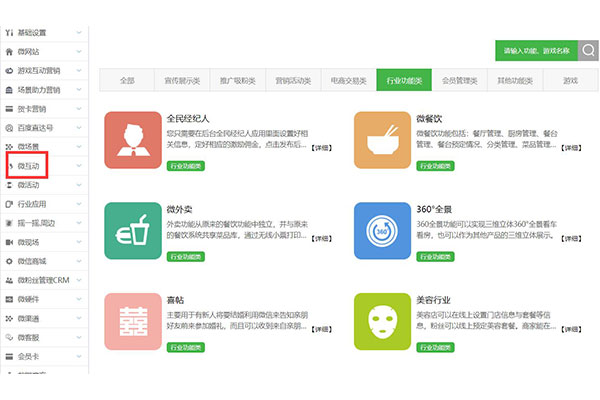Switch to the 全部 tab
Image resolution: width=600 pixels, height=400 pixels.
click(127, 80)
